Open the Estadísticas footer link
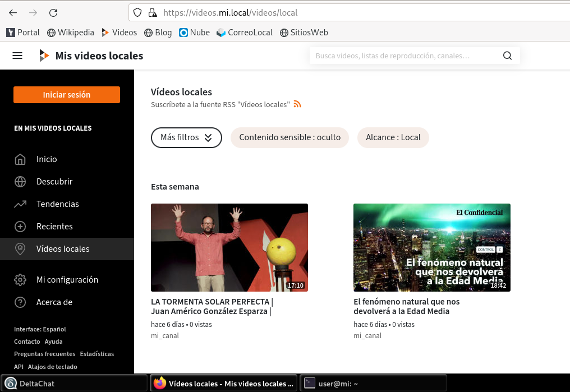The width and height of the screenshot is (570, 392). [x=96, y=354]
